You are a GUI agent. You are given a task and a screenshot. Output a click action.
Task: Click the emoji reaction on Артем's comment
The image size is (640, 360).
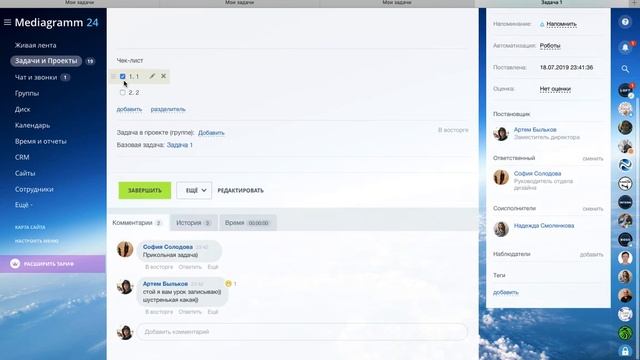228,283
